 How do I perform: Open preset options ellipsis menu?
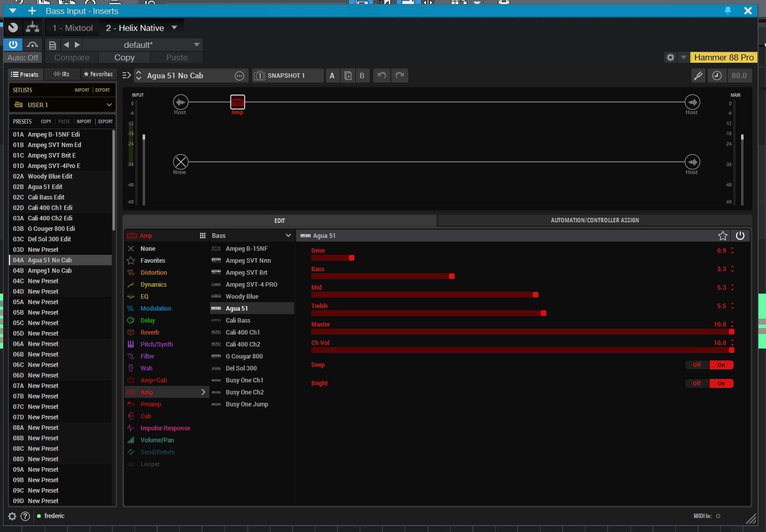(x=239, y=76)
